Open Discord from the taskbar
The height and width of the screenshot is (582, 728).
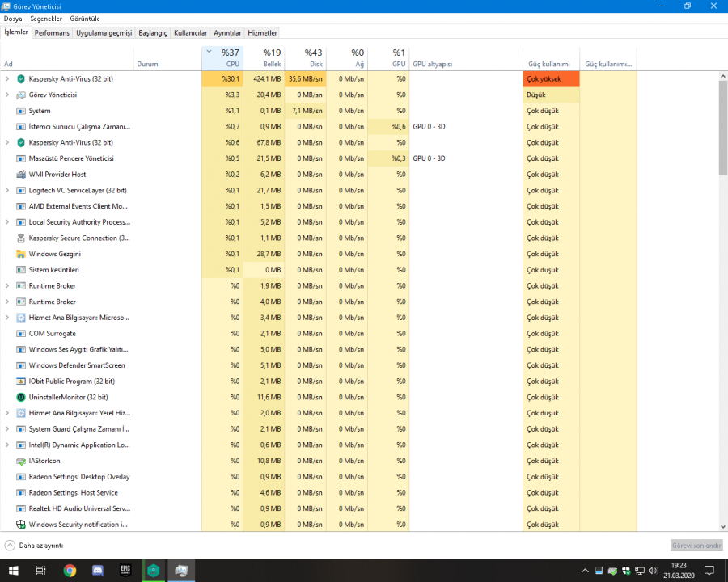pos(98,571)
